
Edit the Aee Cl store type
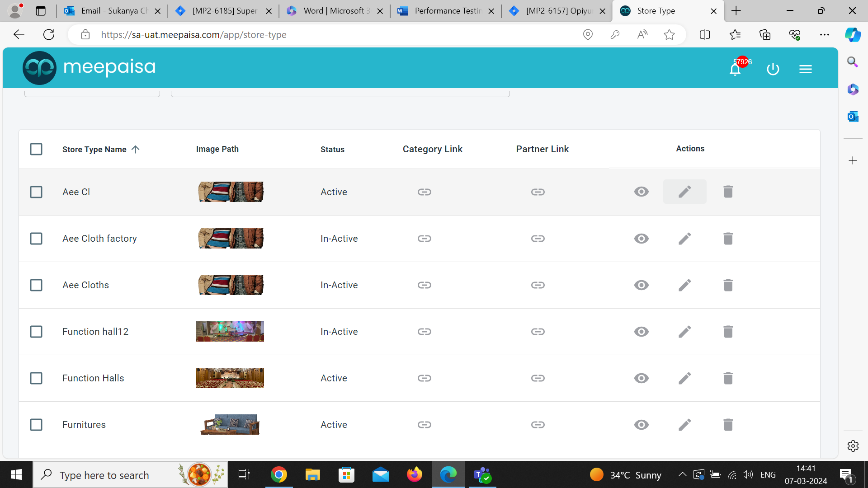pos(685,192)
